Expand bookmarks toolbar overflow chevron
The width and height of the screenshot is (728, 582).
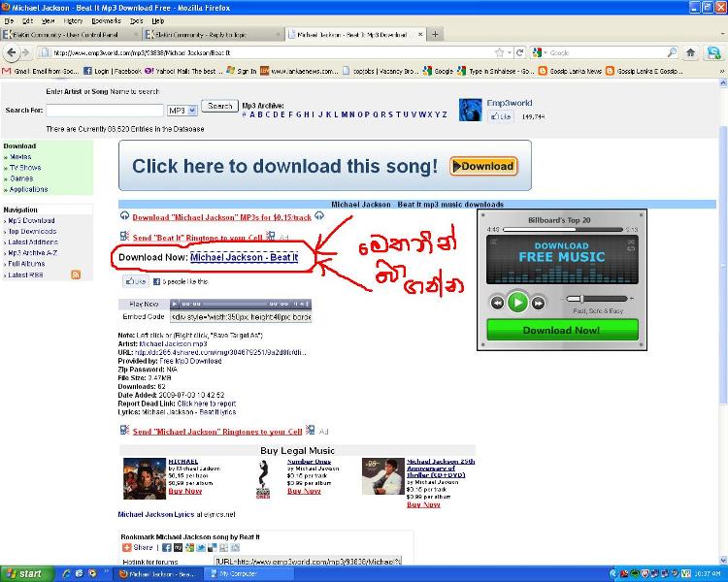tap(721, 71)
